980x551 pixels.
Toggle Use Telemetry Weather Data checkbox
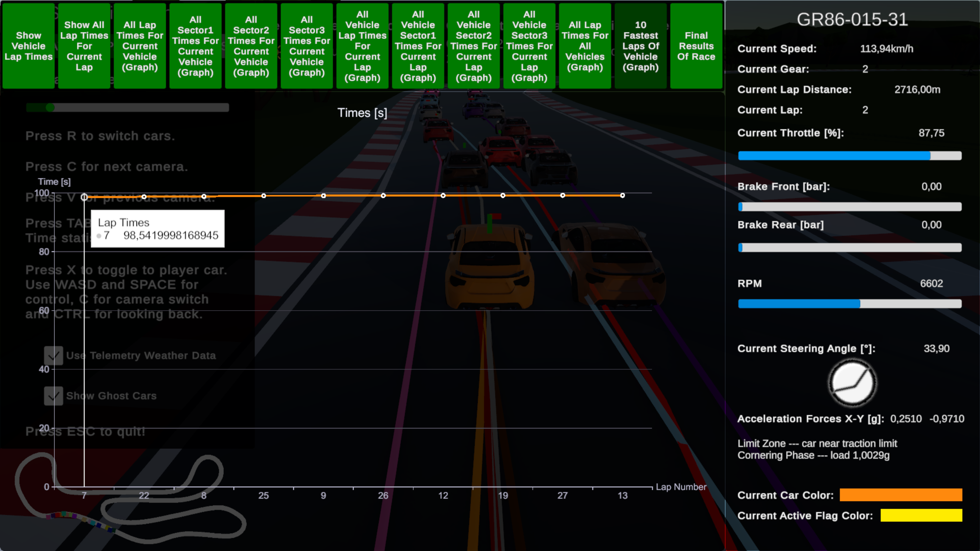[53, 356]
